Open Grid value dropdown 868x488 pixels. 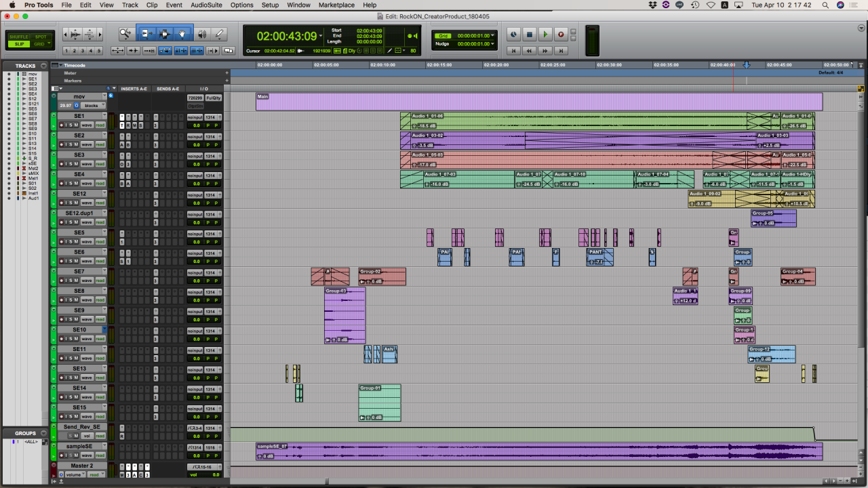point(493,36)
